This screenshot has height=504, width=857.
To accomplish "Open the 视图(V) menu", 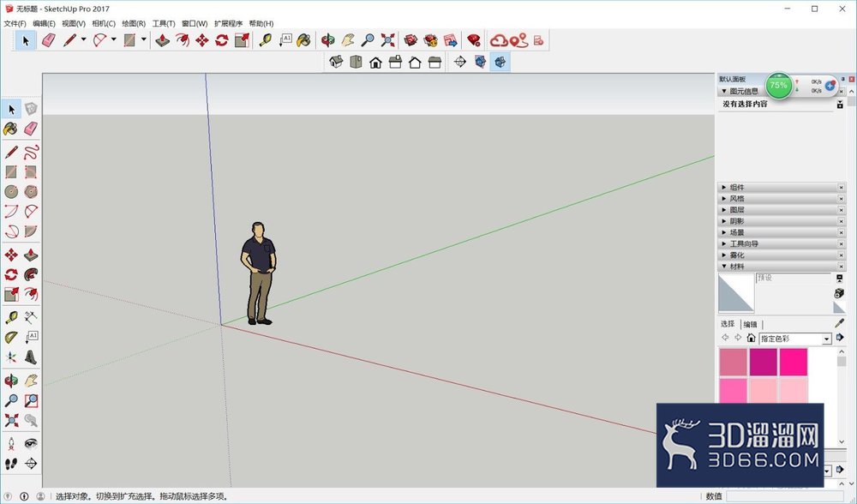I will tap(73, 23).
